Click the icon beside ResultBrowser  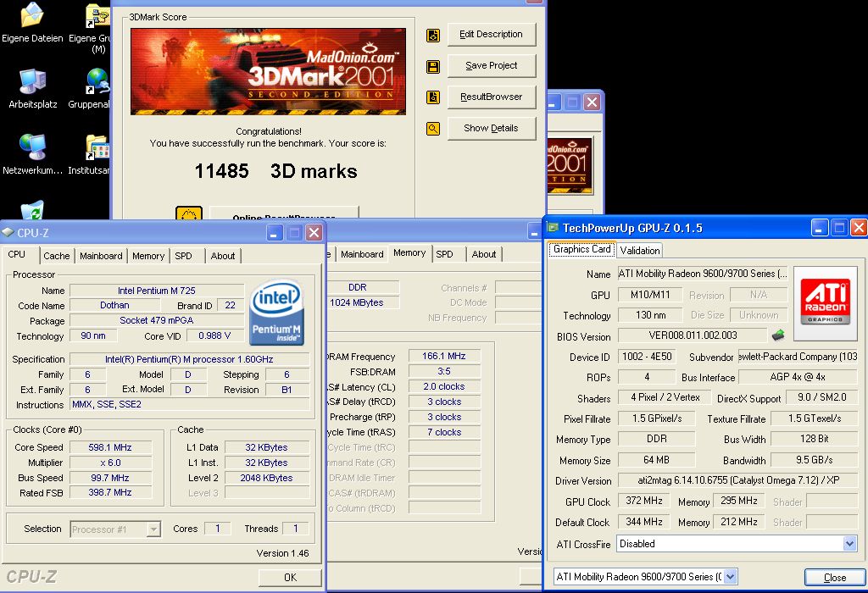[x=433, y=97]
